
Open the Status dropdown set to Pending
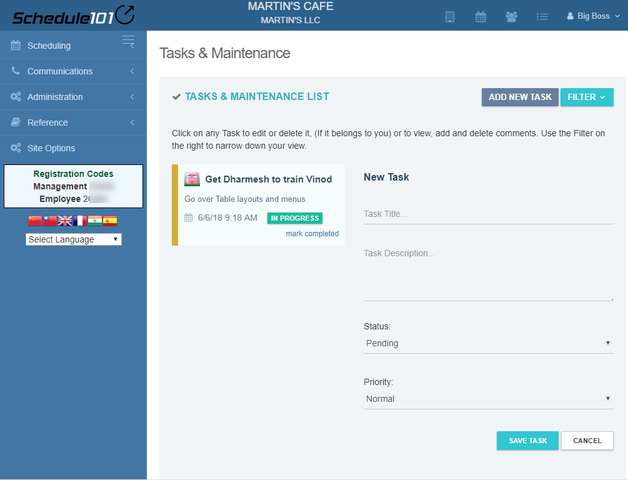[488, 343]
